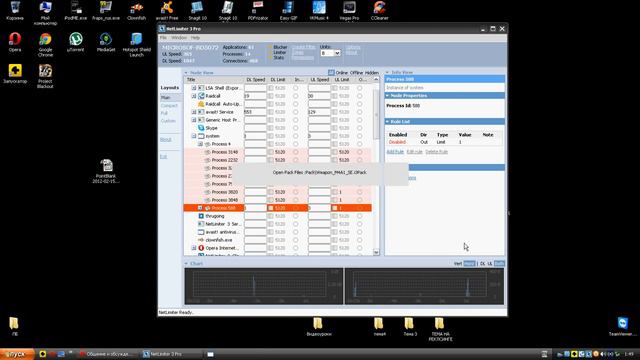Open the Vegas Pro desktop shortcut
The image size is (640, 360).
pyautogui.click(x=349, y=10)
